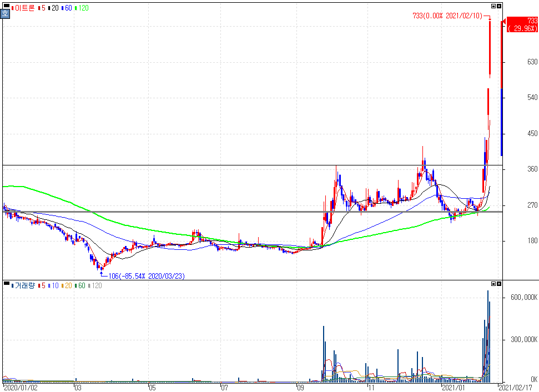Click the 270 price axis label
The height and width of the screenshot is (392, 539).
(532, 205)
